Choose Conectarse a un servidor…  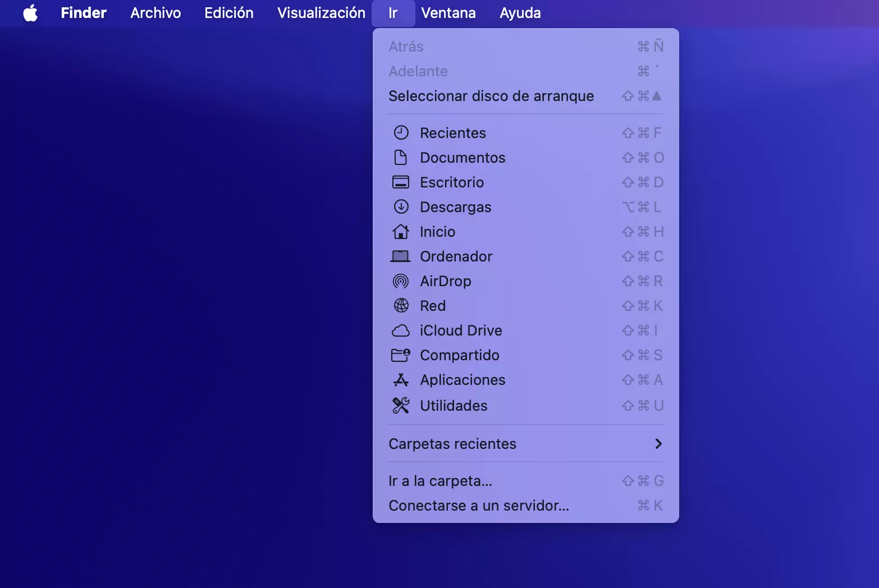click(526, 506)
